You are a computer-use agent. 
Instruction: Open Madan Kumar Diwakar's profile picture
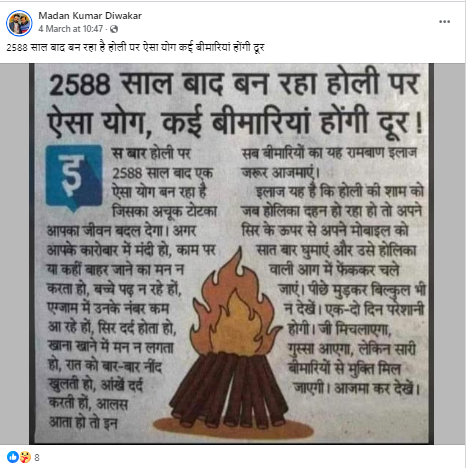click(x=19, y=23)
